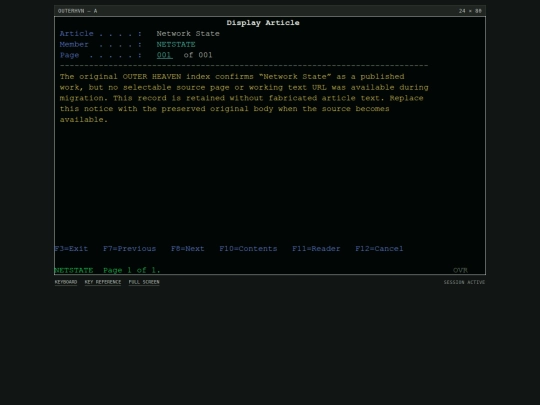The height and width of the screenshot is (405, 540).
Task: Click the 24 × 80 screen size label
Action: (470, 11)
